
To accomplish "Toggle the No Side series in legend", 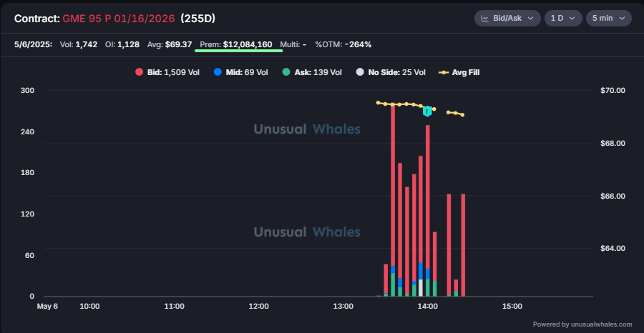I will pos(391,73).
